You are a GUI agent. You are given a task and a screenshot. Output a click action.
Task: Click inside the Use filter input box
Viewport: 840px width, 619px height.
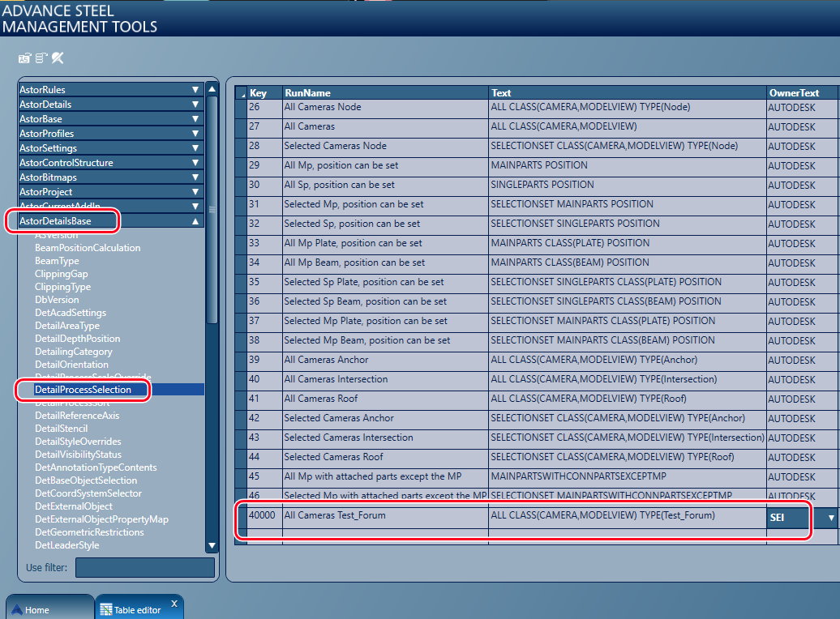144,567
